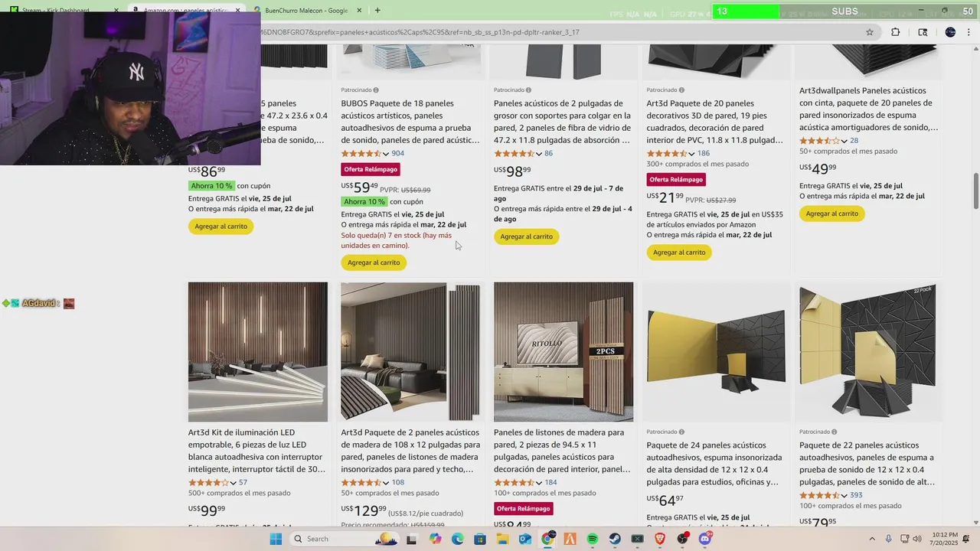
Task: Open Microsoft Store from the taskbar
Action: 480,539
